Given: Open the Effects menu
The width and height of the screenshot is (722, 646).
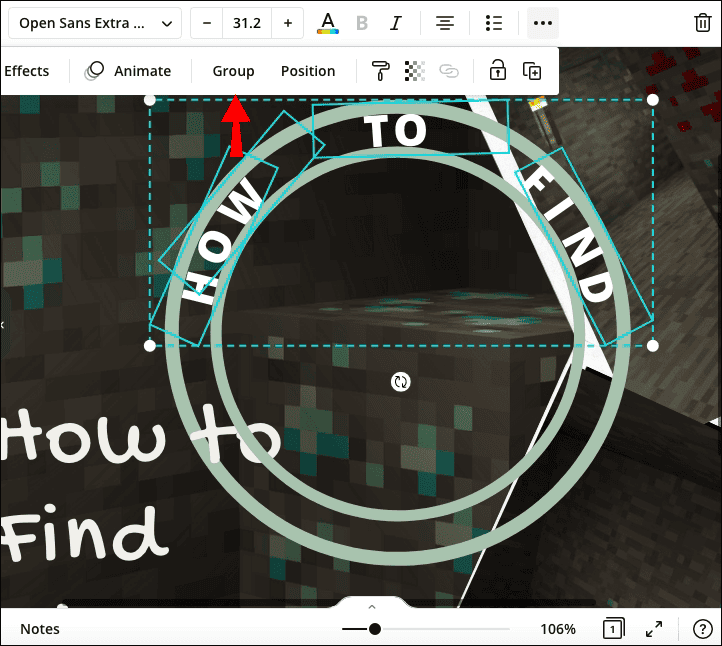Looking at the screenshot, I should 26,71.
